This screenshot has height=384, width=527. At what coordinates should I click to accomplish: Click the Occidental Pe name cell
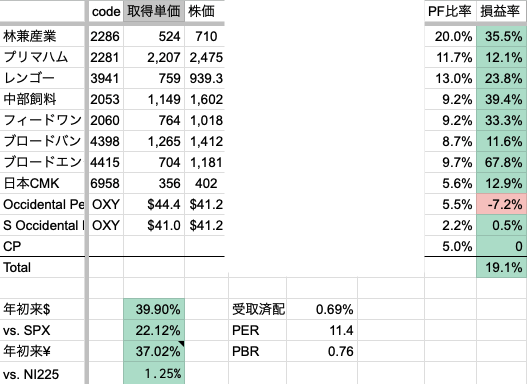pos(42,204)
